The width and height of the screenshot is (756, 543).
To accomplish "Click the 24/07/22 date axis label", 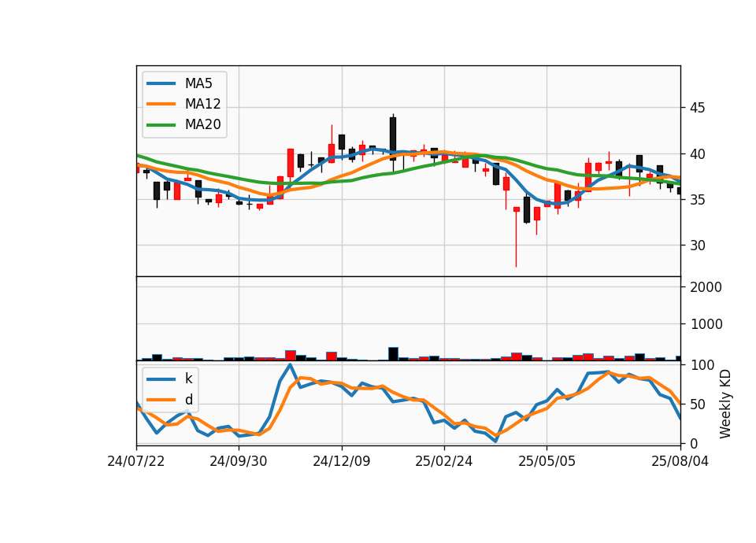I will (136, 461).
